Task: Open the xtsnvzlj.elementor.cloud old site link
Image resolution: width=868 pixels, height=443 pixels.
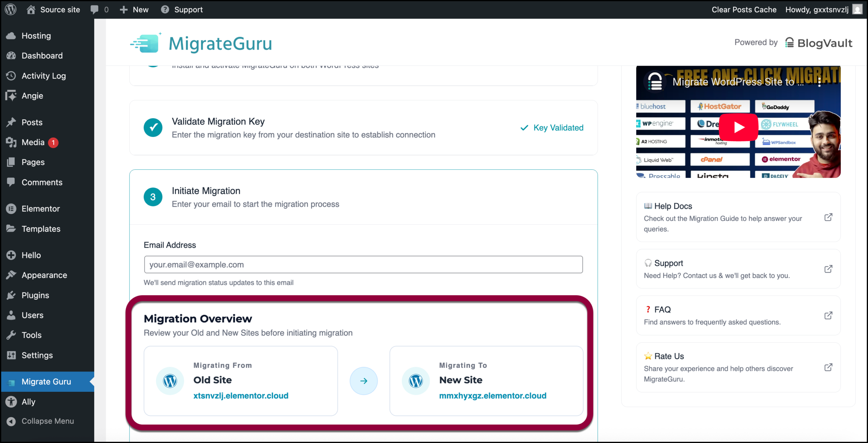Action: tap(241, 396)
